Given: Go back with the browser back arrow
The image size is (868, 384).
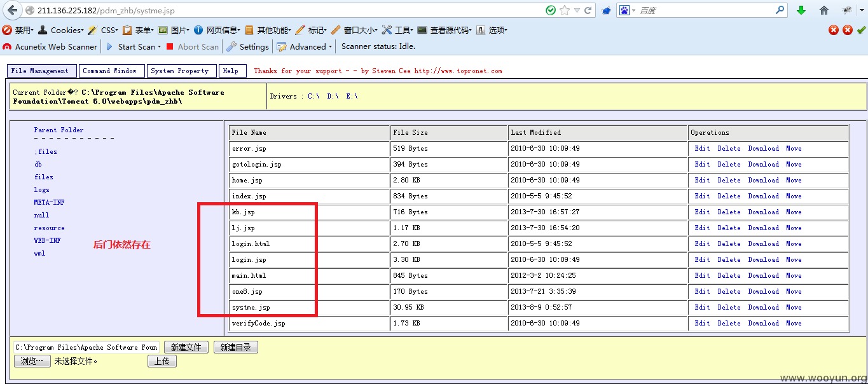Looking at the screenshot, I should 12,10.
